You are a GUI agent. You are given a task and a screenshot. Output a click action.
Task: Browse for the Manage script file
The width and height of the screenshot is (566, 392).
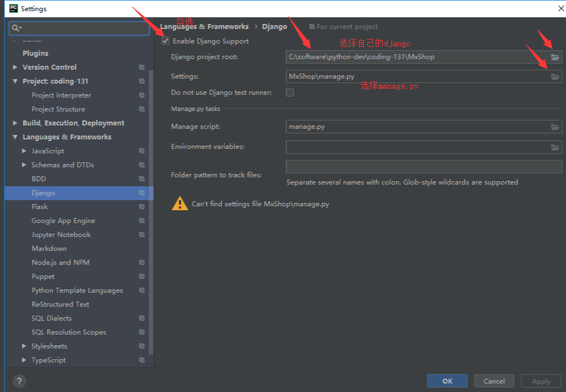tap(555, 127)
